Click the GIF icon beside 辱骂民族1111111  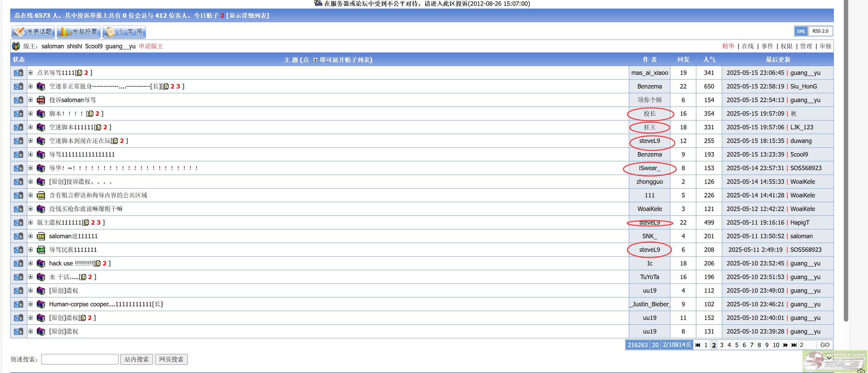tap(41, 250)
